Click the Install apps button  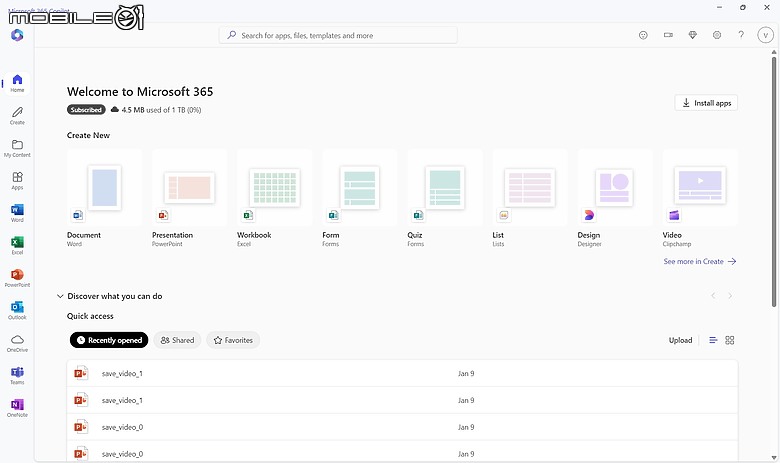coord(706,103)
